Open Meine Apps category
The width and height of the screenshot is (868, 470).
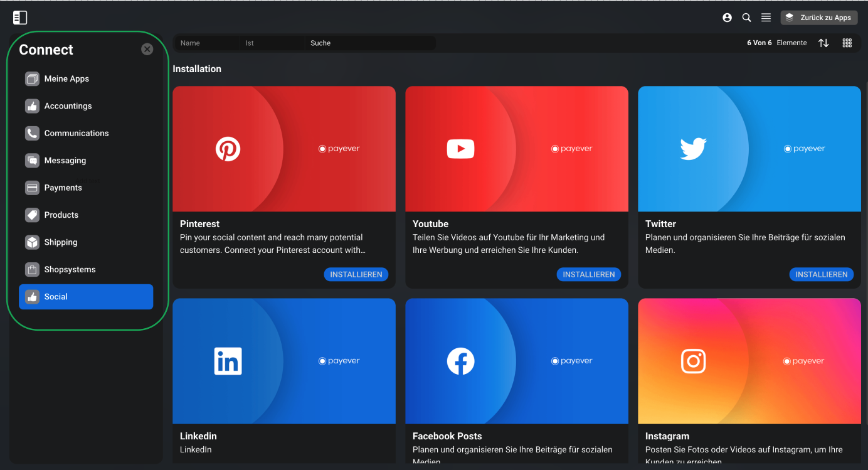(86, 79)
